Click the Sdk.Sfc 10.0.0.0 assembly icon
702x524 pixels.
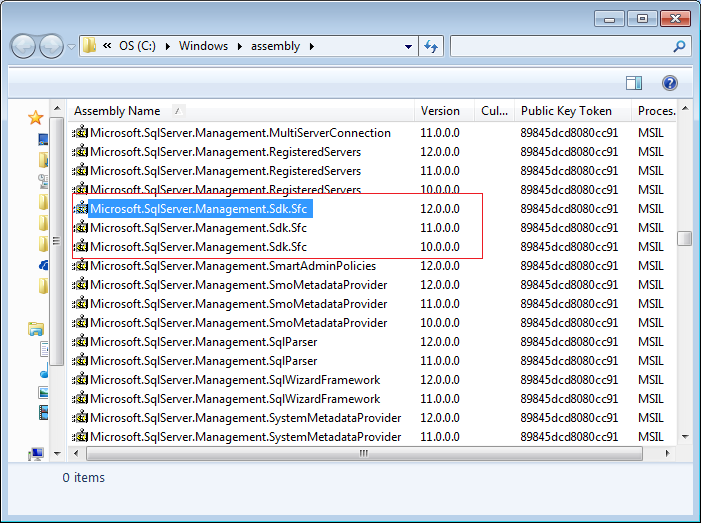[x=80, y=246]
